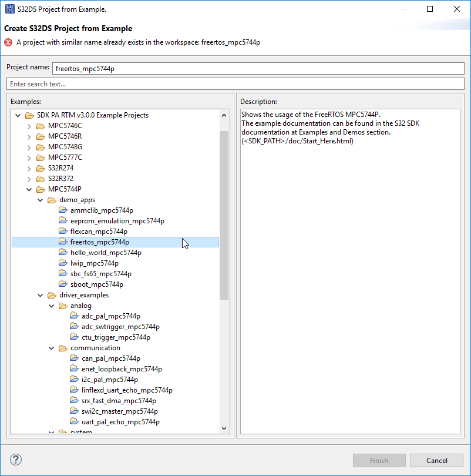Expand the MPC5746R tree node
The width and height of the screenshot is (471, 476).
[29, 136]
